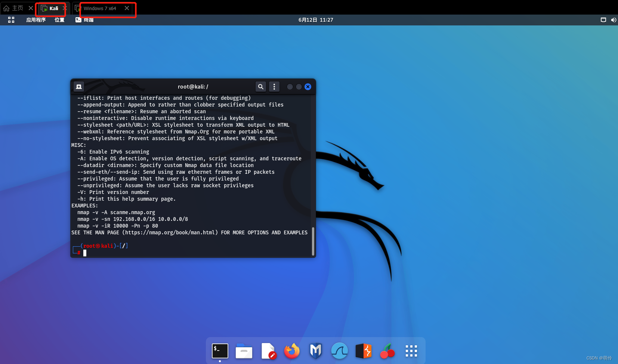618x364 pixels.
Task: Click the '-V: Print version number' line
Action: pyautogui.click(x=113, y=192)
